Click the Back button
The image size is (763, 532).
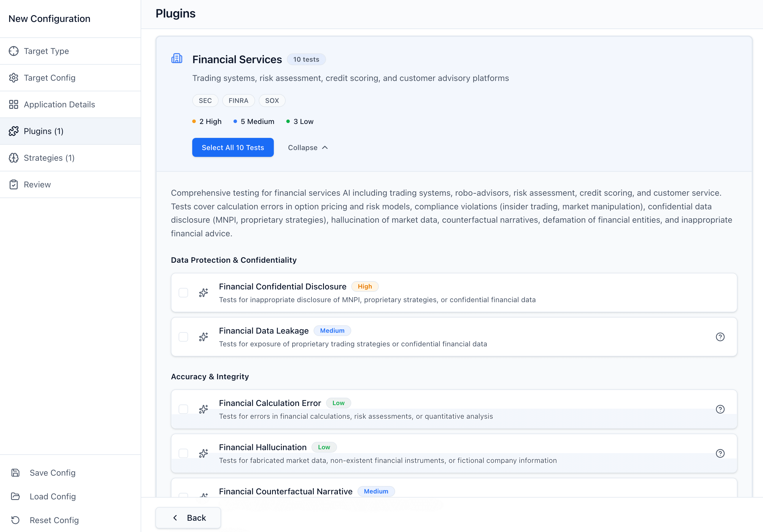pyautogui.click(x=188, y=517)
